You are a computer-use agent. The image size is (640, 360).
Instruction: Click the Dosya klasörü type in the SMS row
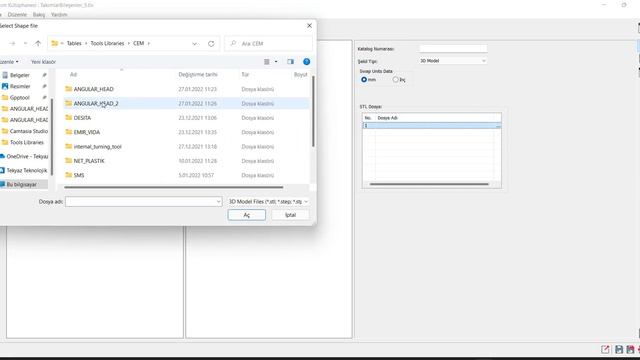pyautogui.click(x=258, y=175)
